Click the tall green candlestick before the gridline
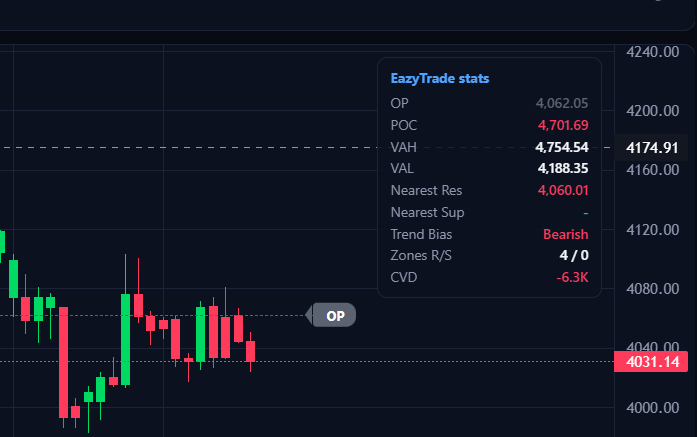697x437 pixels. point(125,339)
